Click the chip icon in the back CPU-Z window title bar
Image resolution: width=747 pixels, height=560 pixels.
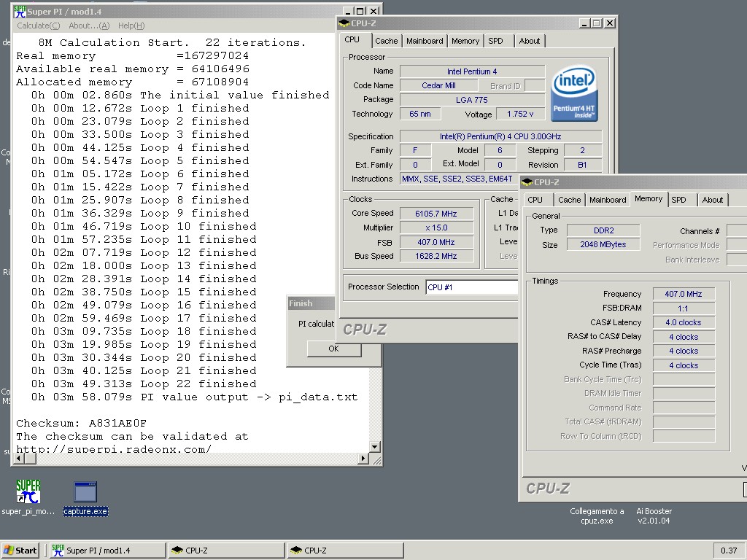point(344,23)
